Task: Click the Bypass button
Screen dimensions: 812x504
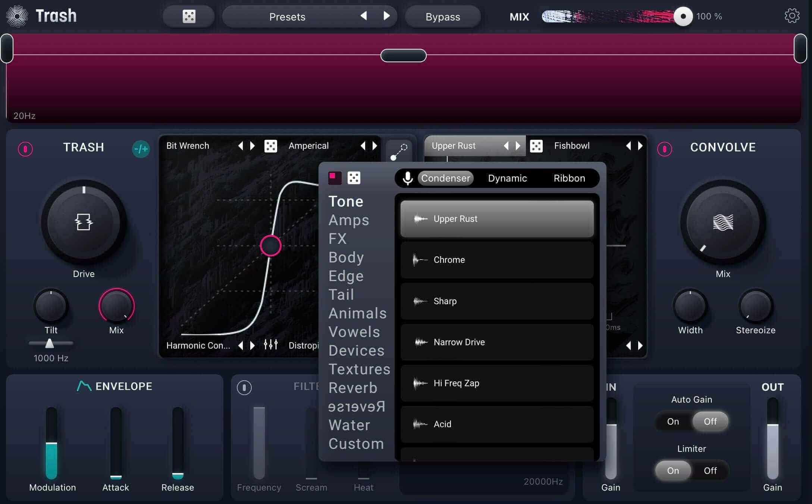Action: pyautogui.click(x=443, y=17)
